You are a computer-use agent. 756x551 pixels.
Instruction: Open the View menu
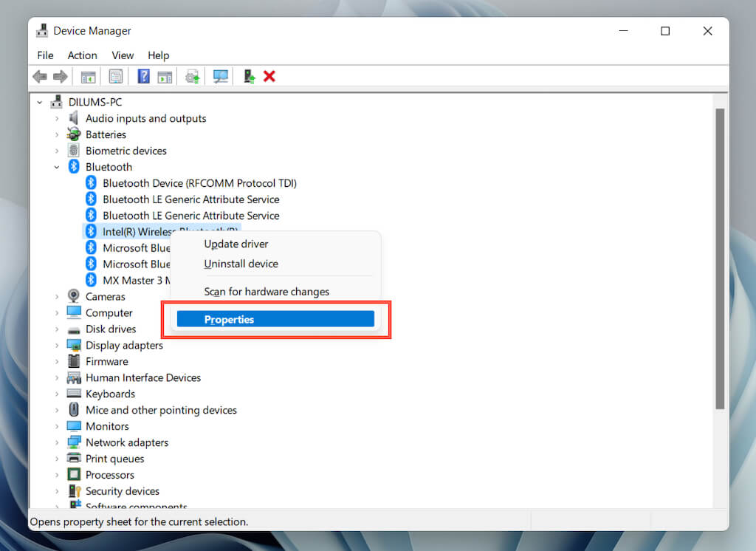tap(123, 55)
